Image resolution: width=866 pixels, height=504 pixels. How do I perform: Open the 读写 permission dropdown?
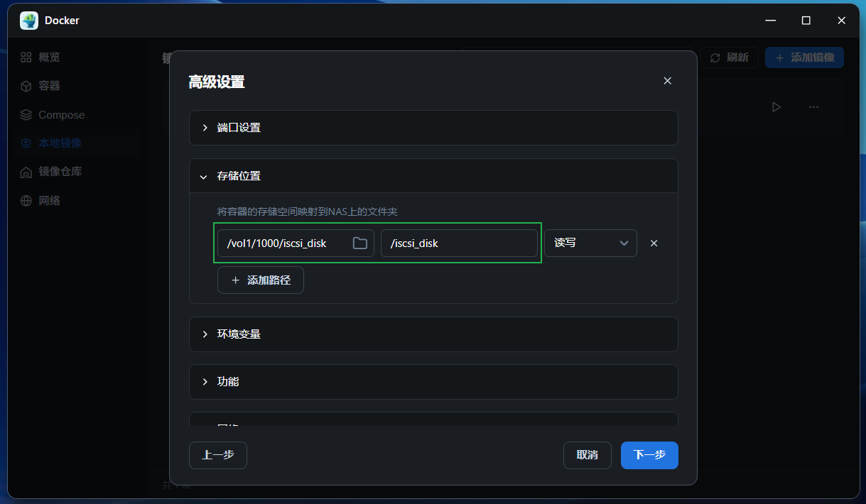tap(590, 243)
